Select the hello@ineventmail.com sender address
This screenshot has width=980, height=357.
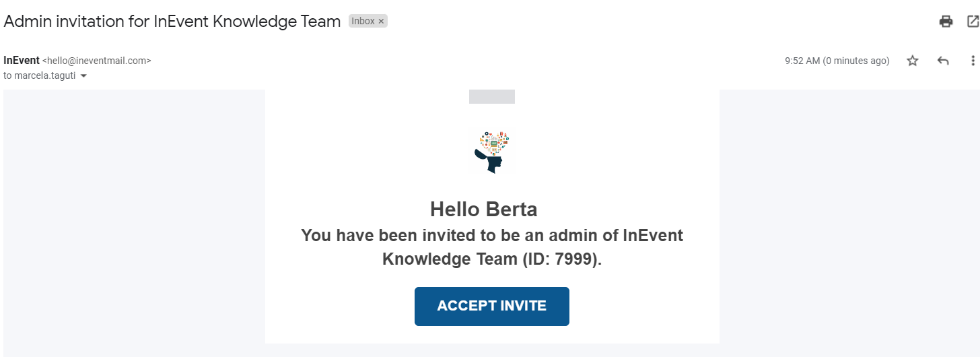[x=97, y=61]
